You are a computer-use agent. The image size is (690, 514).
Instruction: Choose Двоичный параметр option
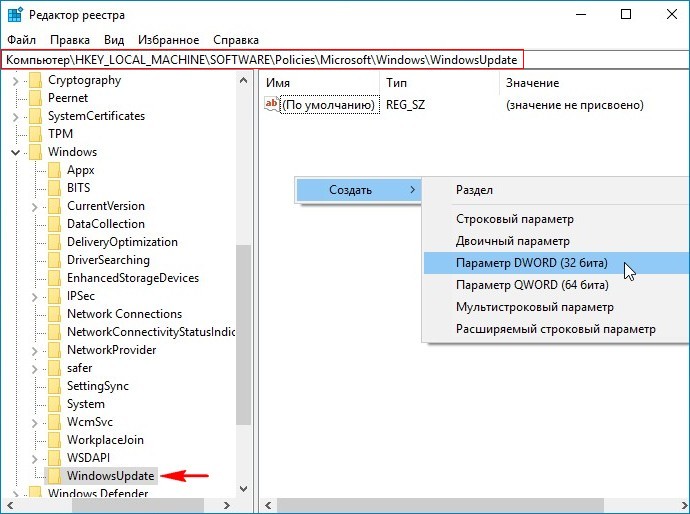click(x=557, y=241)
